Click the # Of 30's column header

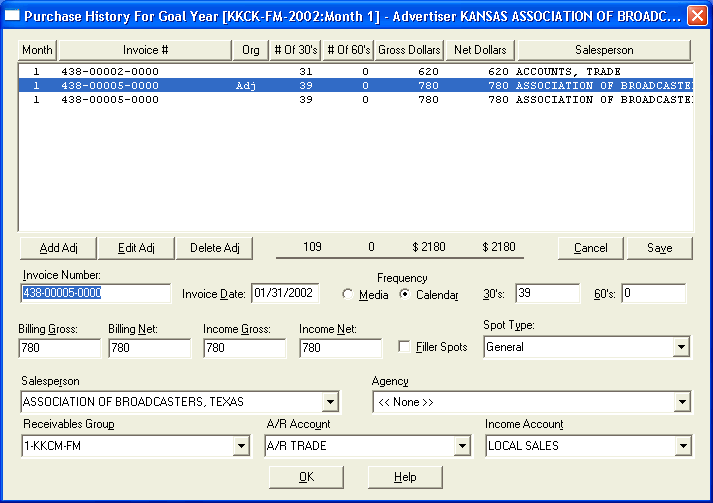pyautogui.click(x=296, y=50)
